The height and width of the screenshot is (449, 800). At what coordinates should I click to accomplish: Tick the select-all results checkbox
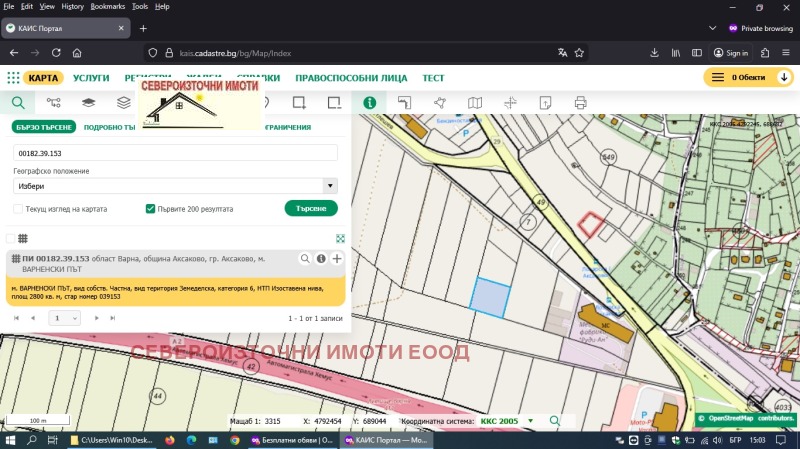10,238
